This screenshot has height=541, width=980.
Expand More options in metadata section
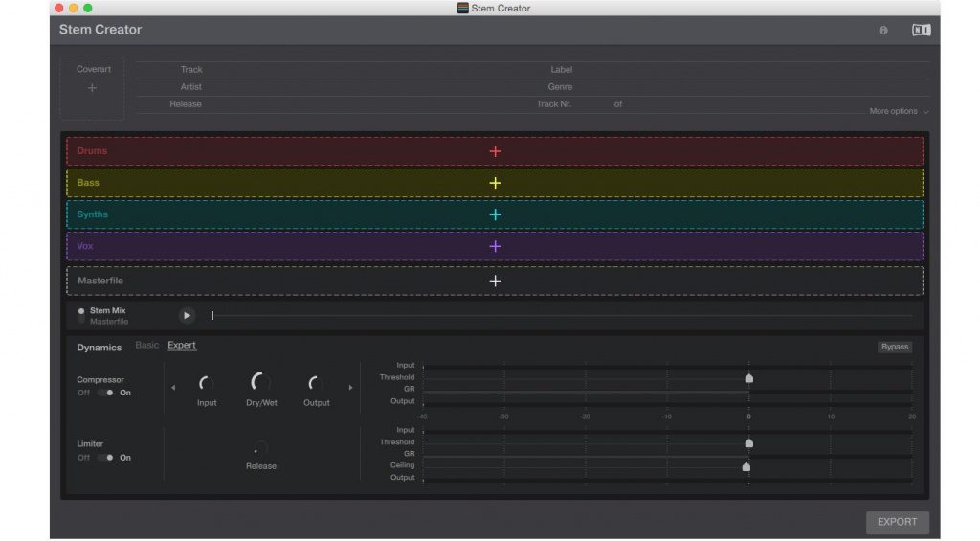pos(899,111)
